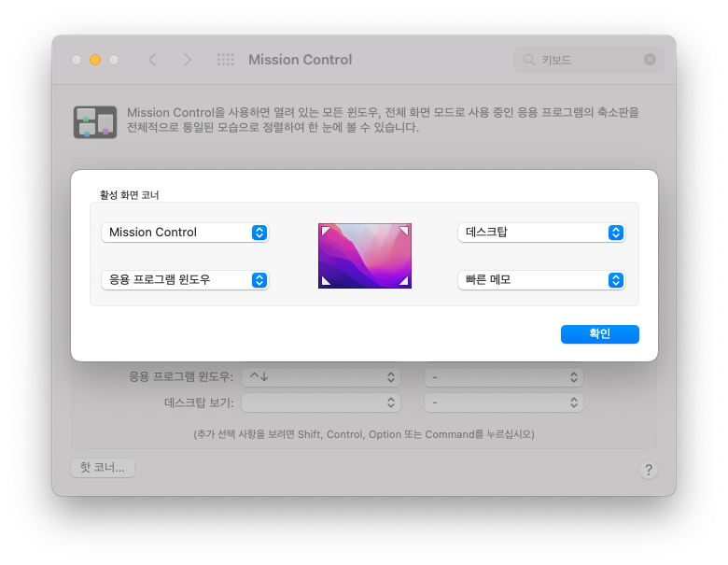Open the help question mark button
The image size is (728, 565).
pos(648,470)
